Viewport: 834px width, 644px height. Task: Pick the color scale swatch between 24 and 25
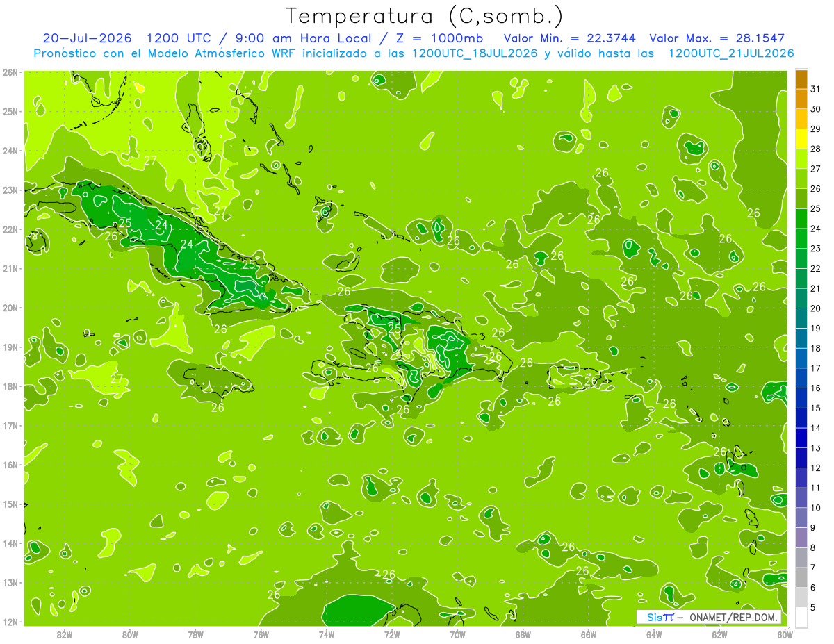click(x=801, y=218)
